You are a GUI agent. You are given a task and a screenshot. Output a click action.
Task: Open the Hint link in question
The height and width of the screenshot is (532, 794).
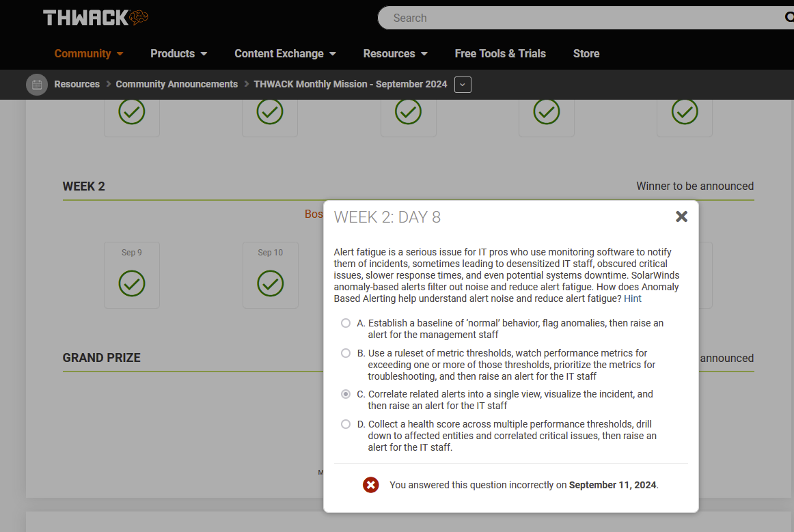click(633, 298)
